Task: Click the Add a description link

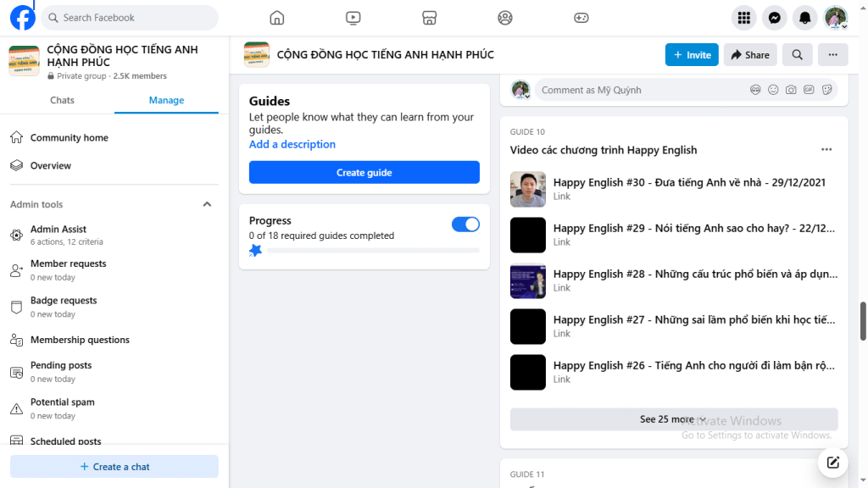Action: (x=292, y=144)
